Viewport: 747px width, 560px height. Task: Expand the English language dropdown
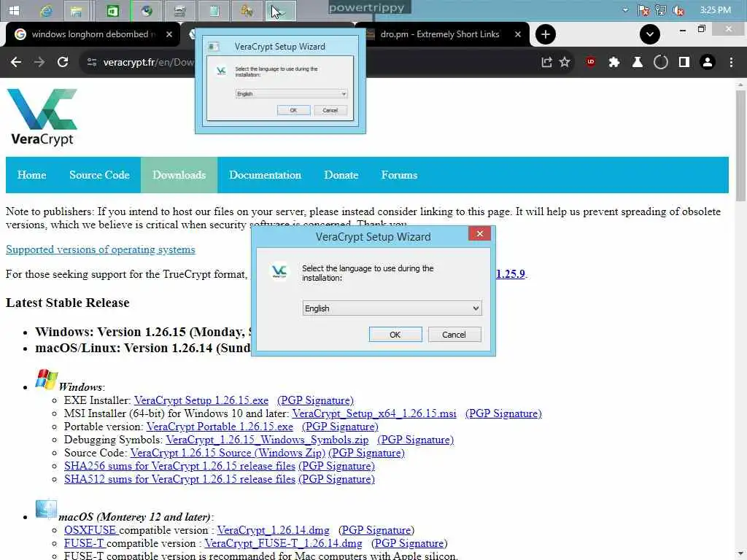click(392, 308)
